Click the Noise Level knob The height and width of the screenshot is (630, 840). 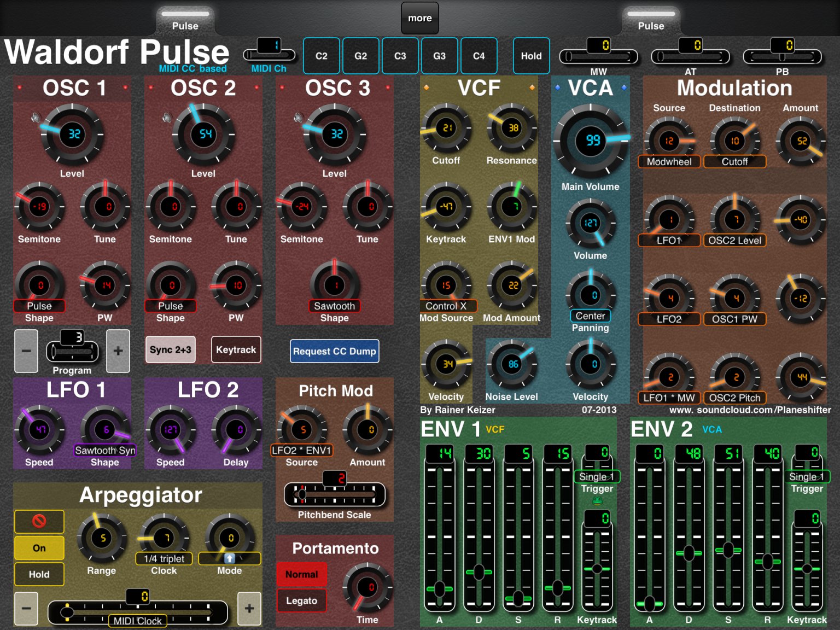(512, 364)
